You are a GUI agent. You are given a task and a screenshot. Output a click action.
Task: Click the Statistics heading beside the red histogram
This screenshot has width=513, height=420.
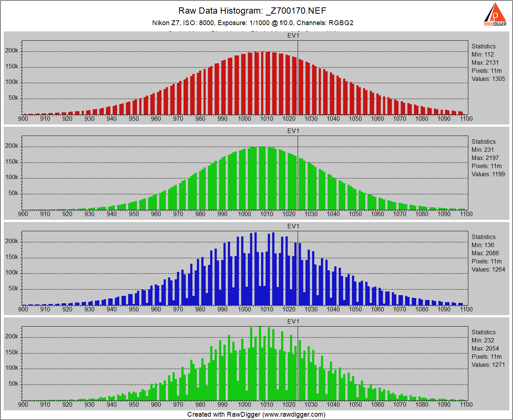click(483, 47)
